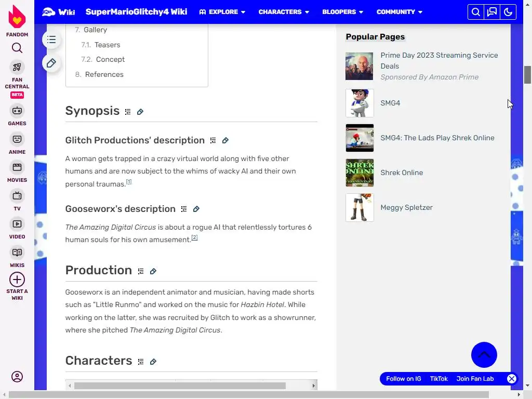Edit the Synopsis section pencil icon
The height and width of the screenshot is (399, 532).
[x=140, y=112]
